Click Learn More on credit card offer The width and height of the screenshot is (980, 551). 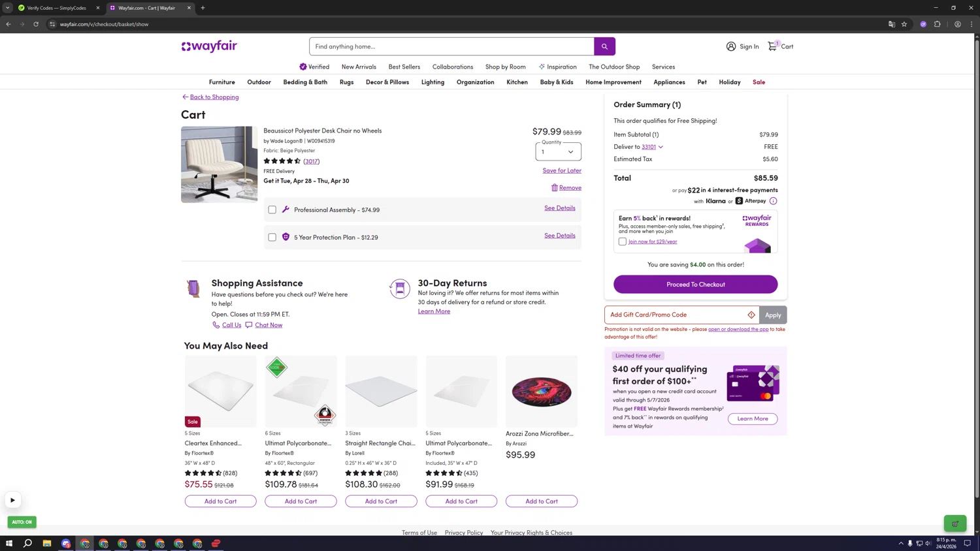pyautogui.click(x=753, y=418)
